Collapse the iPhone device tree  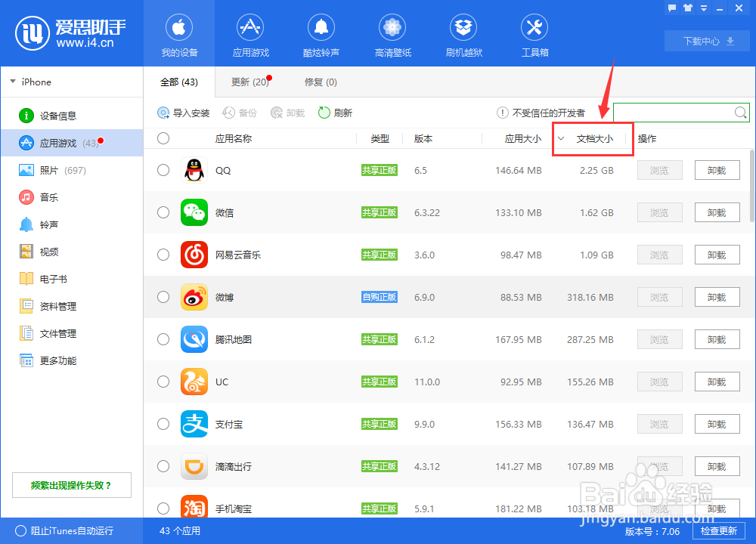point(13,82)
